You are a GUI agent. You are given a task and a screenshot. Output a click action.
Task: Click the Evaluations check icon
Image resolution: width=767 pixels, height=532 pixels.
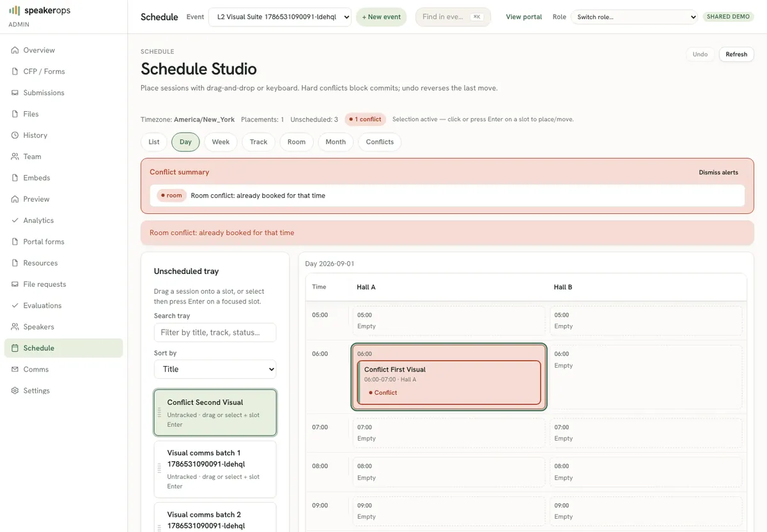click(x=15, y=305)
